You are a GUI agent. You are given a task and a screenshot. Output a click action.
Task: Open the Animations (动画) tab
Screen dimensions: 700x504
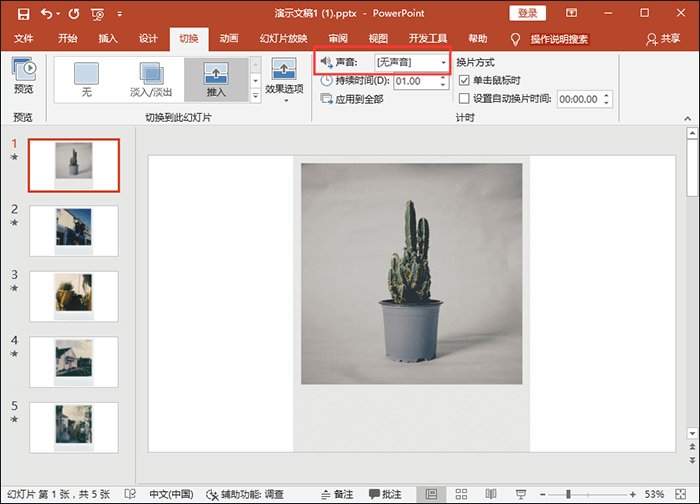click(228, 39)
